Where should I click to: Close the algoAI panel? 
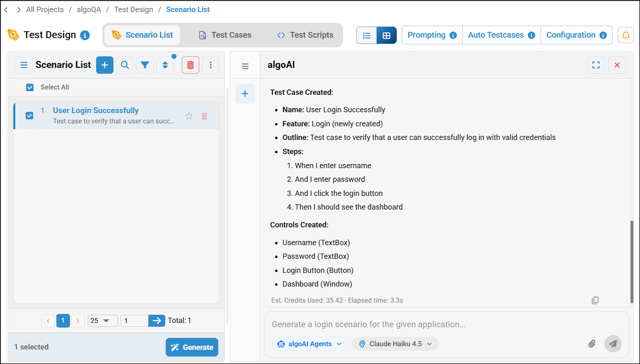pyautogui.click(x=617, y=65)
